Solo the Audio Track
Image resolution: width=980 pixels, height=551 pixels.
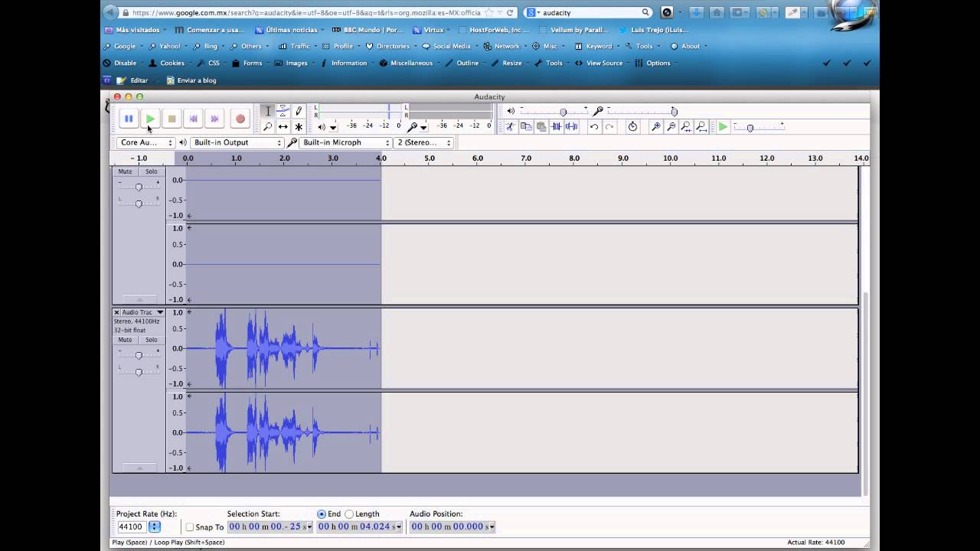152,340
